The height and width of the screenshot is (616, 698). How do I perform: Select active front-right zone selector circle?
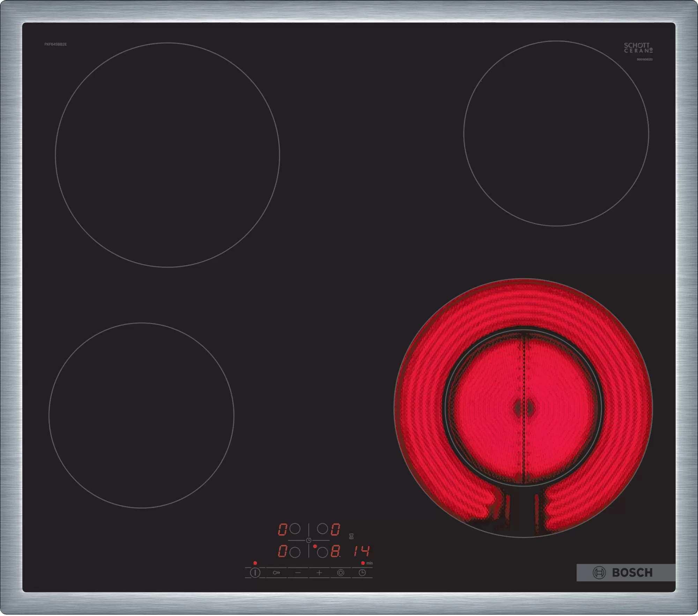(322, 552)
